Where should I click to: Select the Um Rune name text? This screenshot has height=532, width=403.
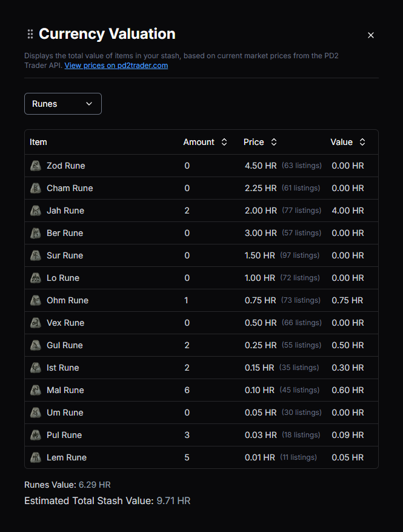click(x=65, y=412)
